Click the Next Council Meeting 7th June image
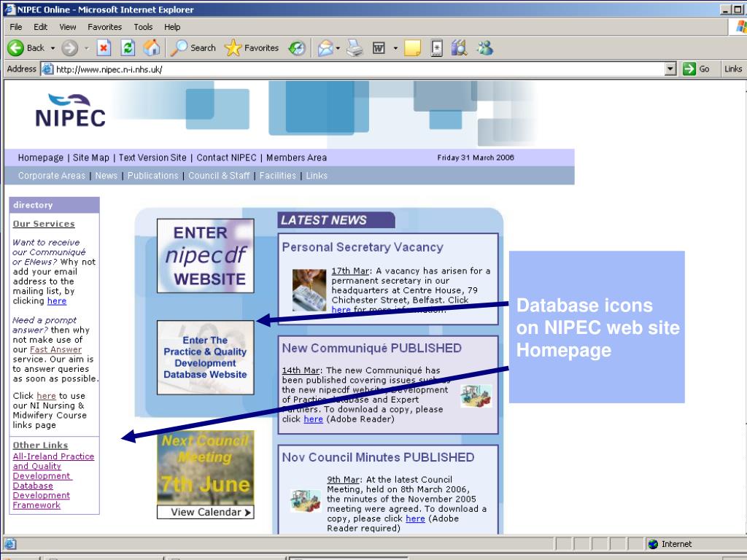Viewport: 747px width, 560px height. point(205,467)
